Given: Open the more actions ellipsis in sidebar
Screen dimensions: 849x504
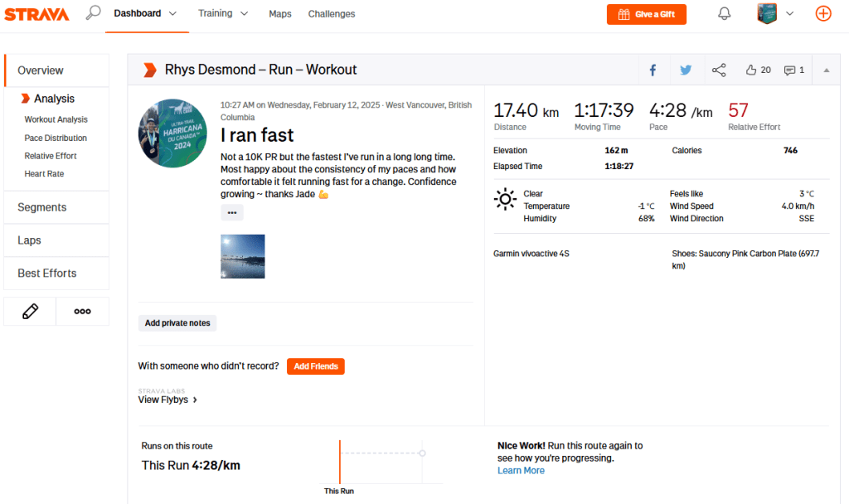Looking at the screenshot, I should [82, 312].
